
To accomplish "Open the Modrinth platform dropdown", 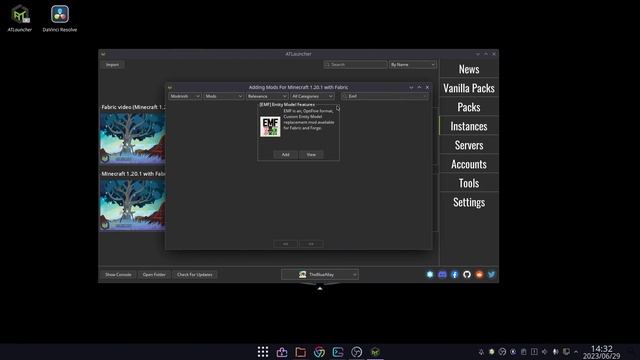I will 184,96.
